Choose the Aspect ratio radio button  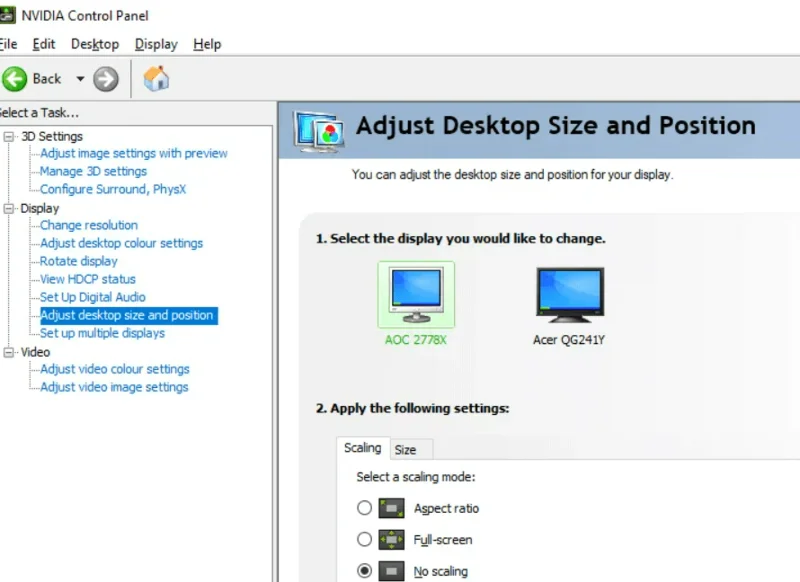click(364, 508)
